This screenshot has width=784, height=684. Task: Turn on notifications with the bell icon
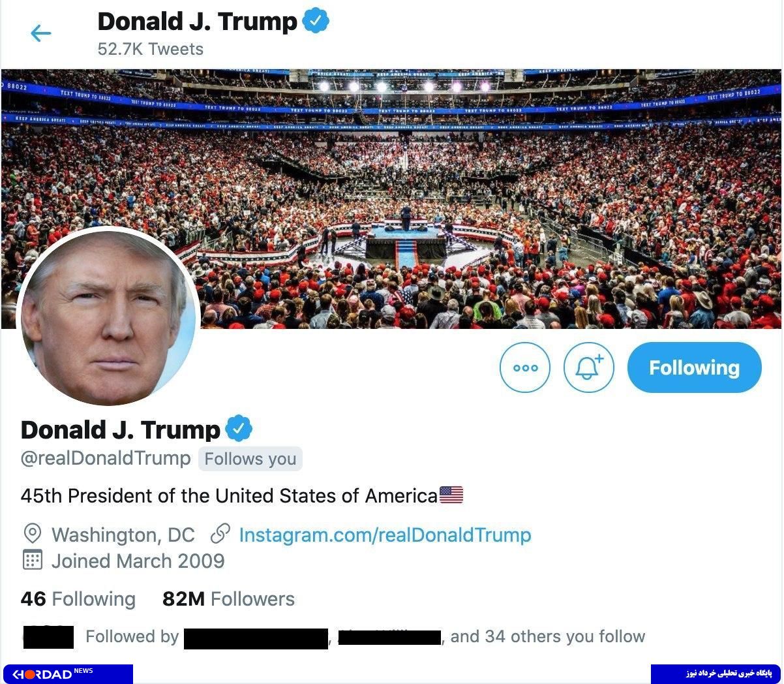pyautogui.click(x=589, y=367)
